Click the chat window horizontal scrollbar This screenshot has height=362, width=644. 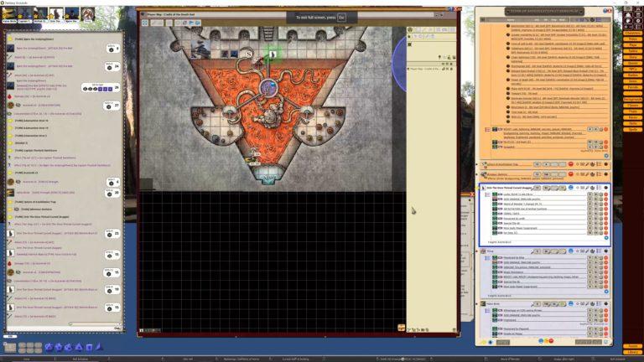tap(94, 323)
